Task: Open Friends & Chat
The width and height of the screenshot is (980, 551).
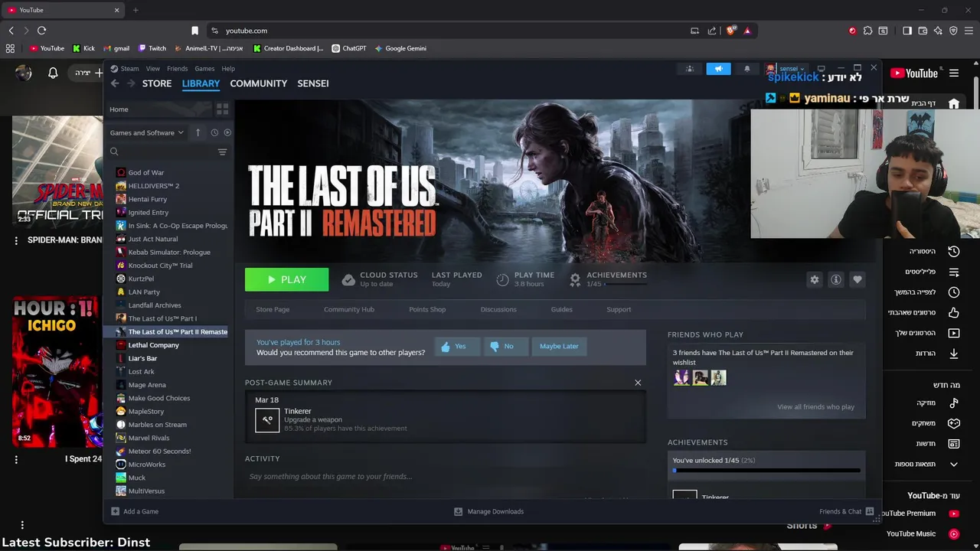Action: coord(847,511)
